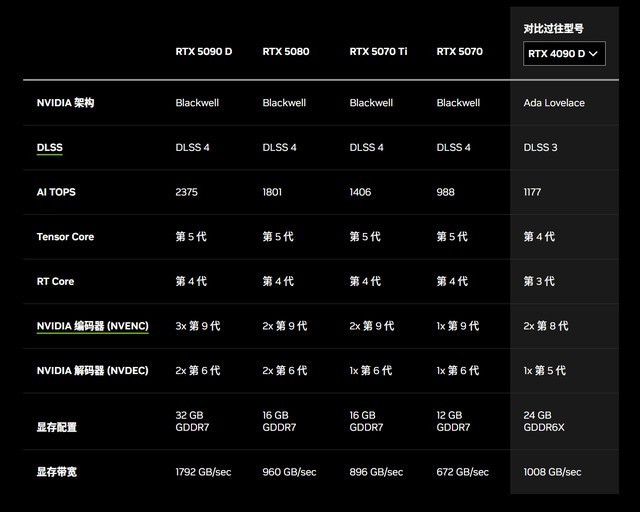Open the underlined DLSS link
Image resolution: width=640 pixels, height=512 pixels.
coord(50,147)
